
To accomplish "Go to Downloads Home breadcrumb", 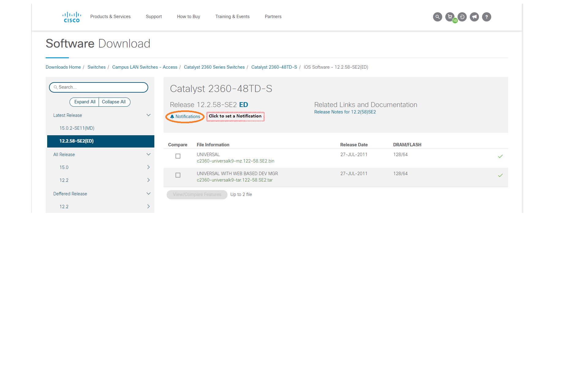I will pyautogui.click(x=63, y=67).
